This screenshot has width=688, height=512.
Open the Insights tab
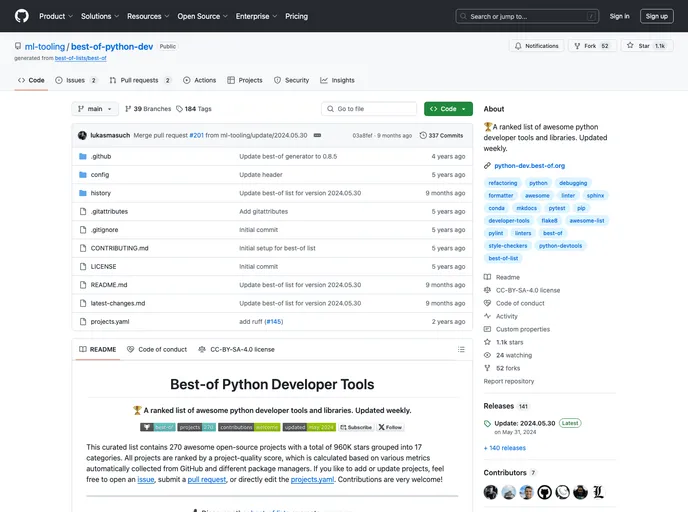click(x=337, y=80)
